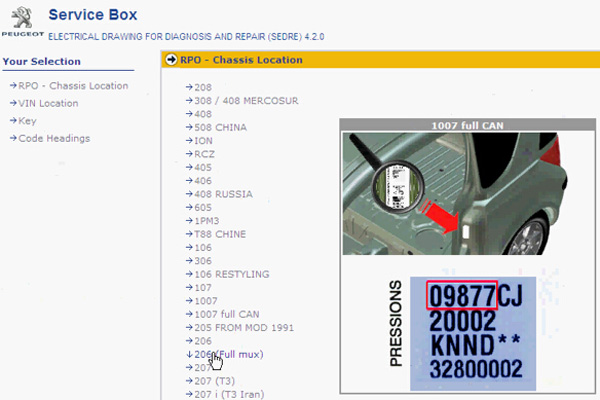
Task: Click the arrow icon in RPO header
Action: pos(171,60)
